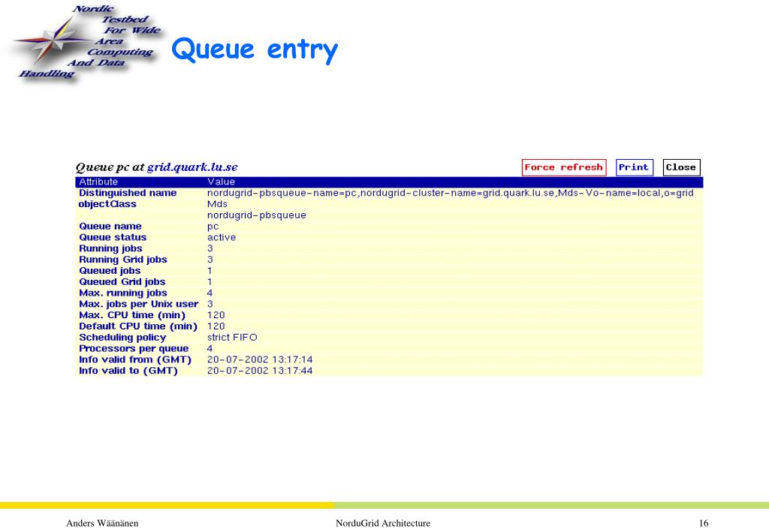The height and width of the screenshot is (532, 769).
Task: Click the author name Anders Wäänänen
Action: point(102,523)
